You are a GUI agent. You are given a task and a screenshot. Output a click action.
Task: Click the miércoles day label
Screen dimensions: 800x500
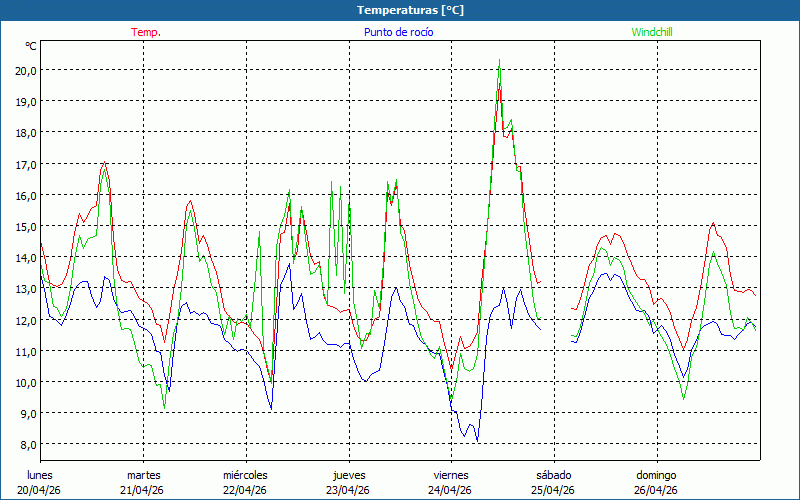[x=245, y=475]
